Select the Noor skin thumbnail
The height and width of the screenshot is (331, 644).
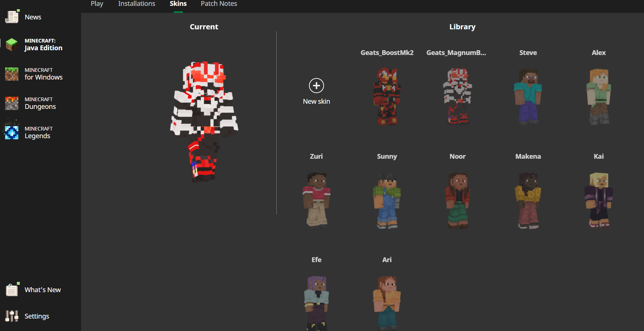point(457,200)
